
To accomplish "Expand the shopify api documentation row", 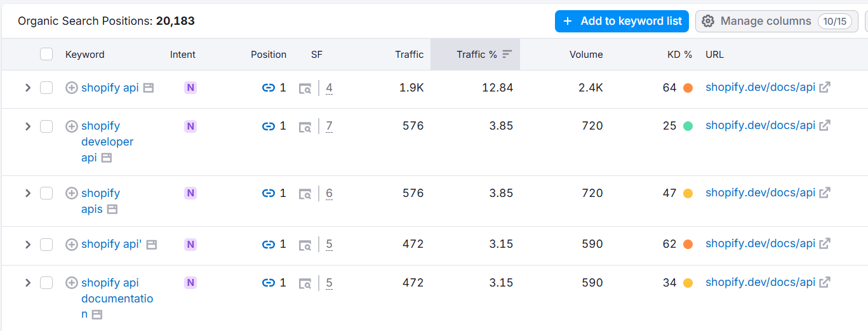I will point(27,283).
